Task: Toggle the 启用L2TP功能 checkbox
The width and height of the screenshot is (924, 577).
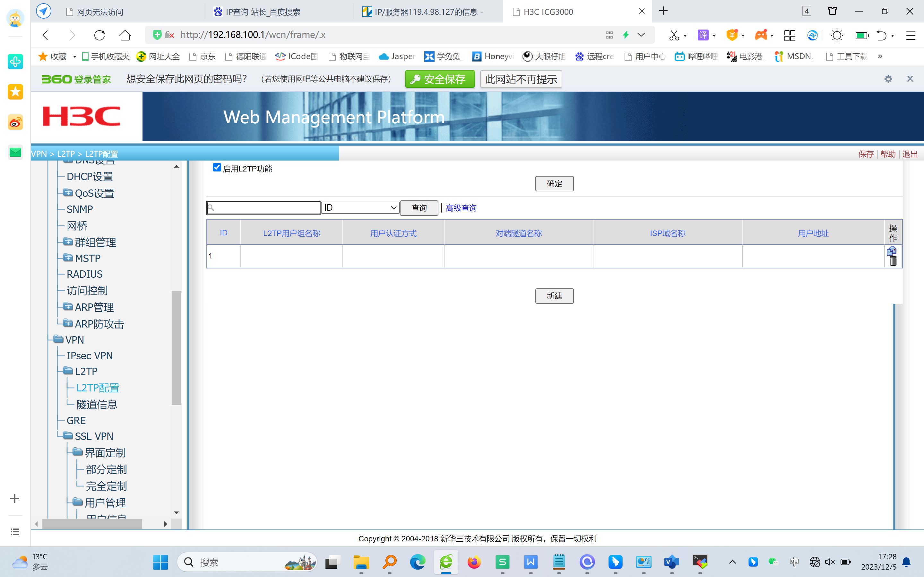Action: pos(217,168)
